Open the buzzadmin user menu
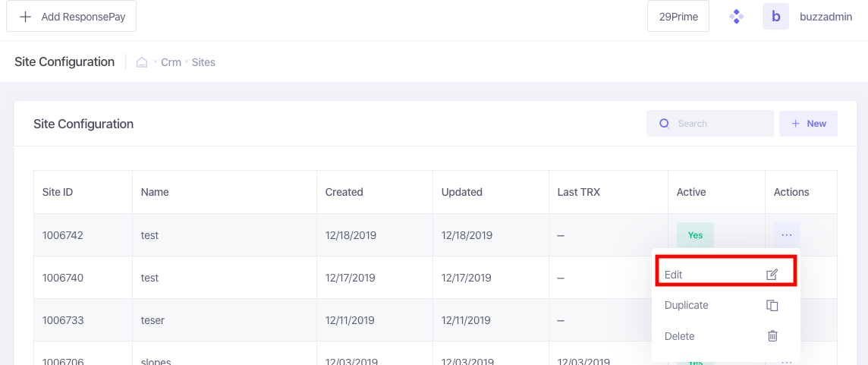 (x=826, y=17)
